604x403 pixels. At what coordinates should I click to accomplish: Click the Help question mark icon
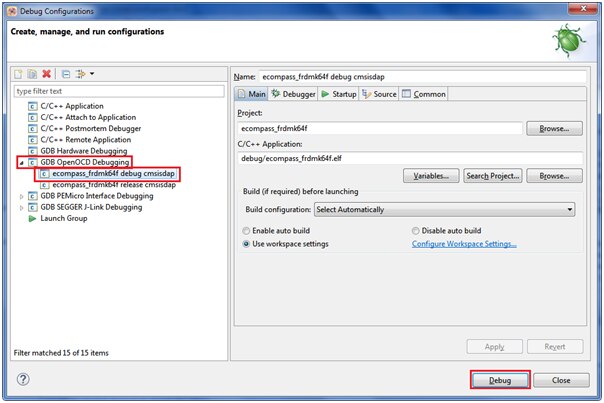(23, 379)
